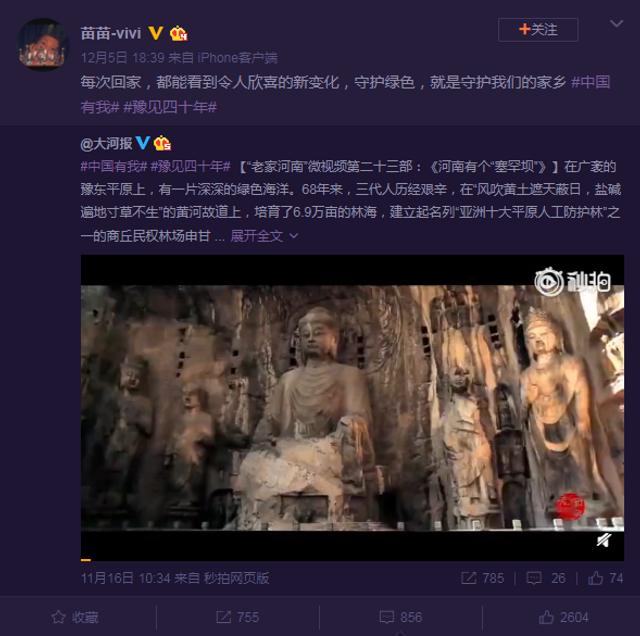Click the crown membership icon beside 苗苗-vivi
The width and height of the screenshot is (640, 636).
click(x=178, y=33)
